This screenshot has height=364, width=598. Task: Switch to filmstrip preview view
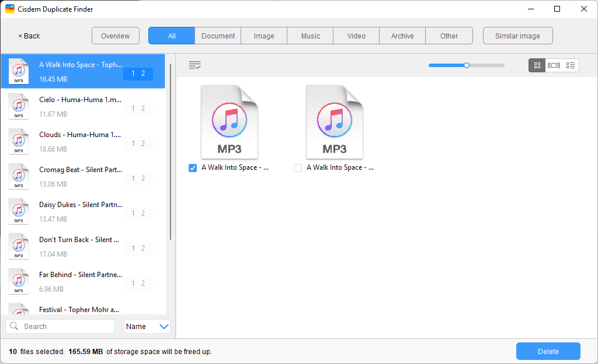[554, 65]
